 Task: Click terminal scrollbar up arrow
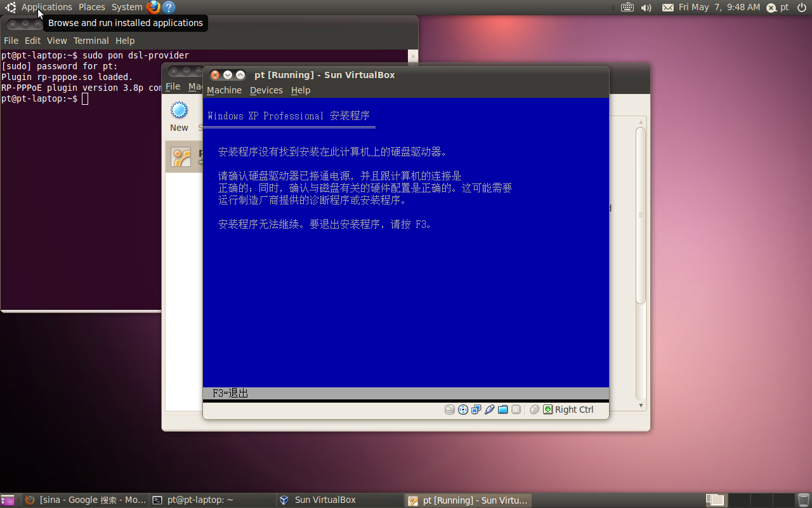pyautogui.click(x=414, y=55)
